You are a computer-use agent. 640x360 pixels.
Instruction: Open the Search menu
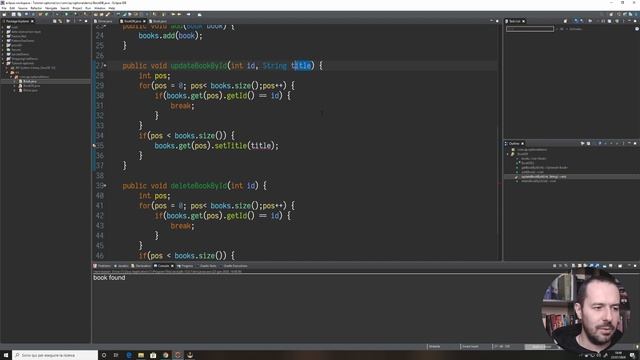pyautogui.click(x=65, y=8)
